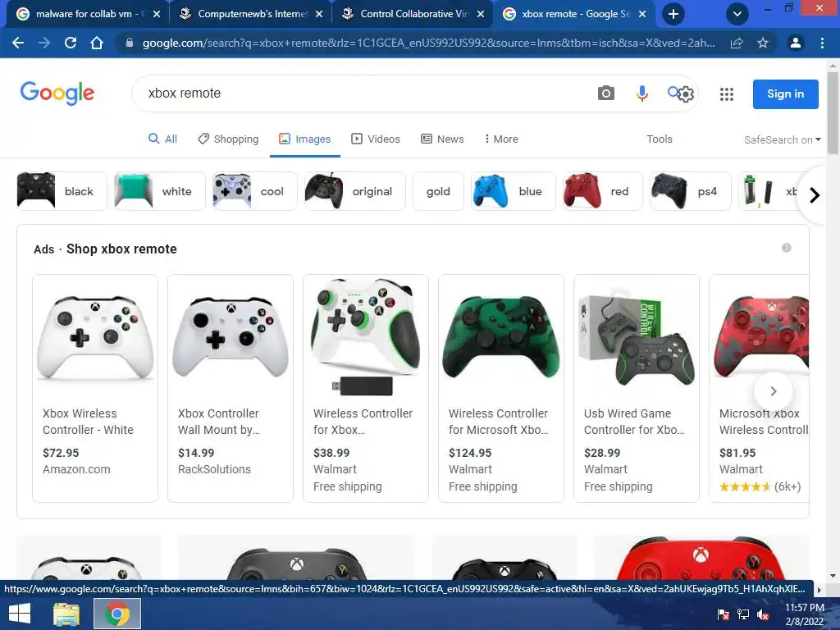The height and width of the screenshot is (630, 840).
Task: Bookmark this page with star icon
Action: (763, 43)
